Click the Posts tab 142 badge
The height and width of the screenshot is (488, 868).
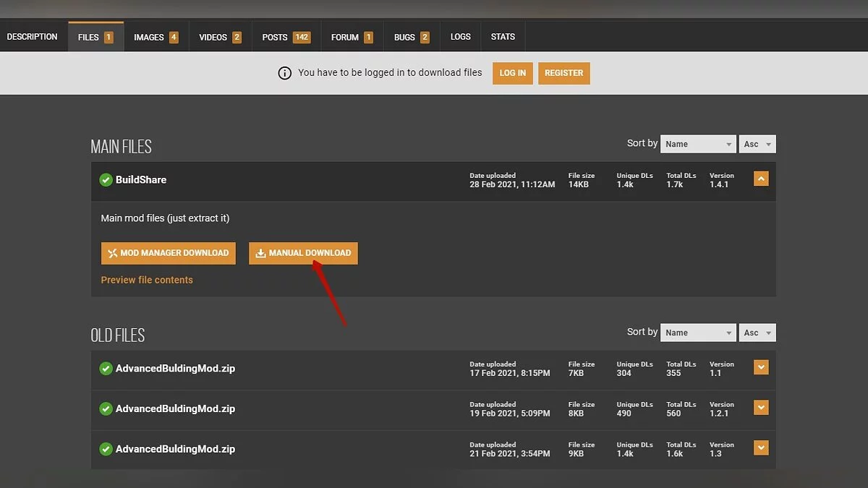coord(302,38)
